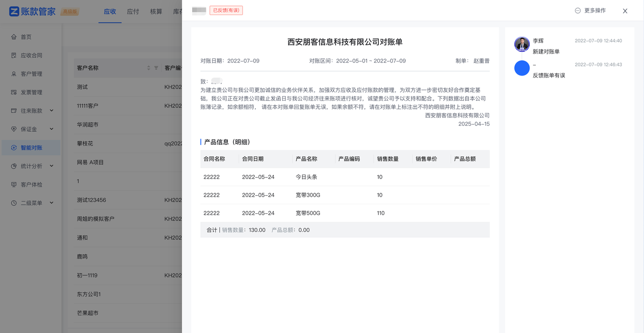Click the 账款管家 logo icon

point(14,12)
